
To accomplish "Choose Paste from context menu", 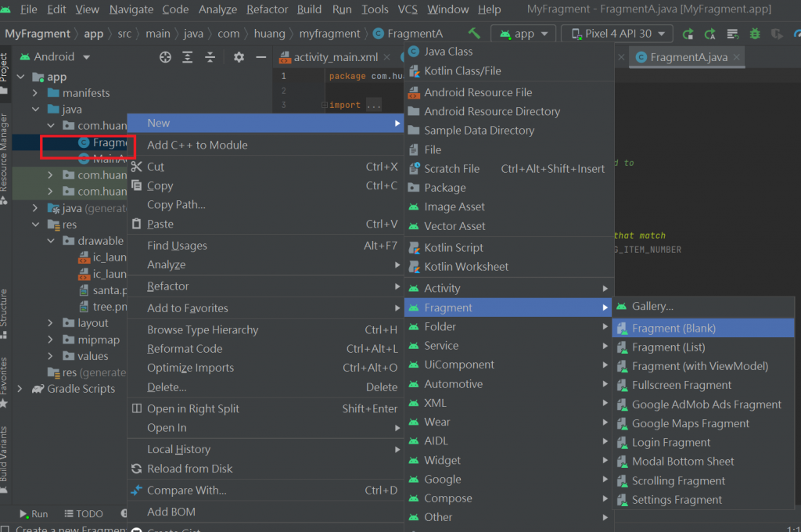I will click(x=265, y=224).
